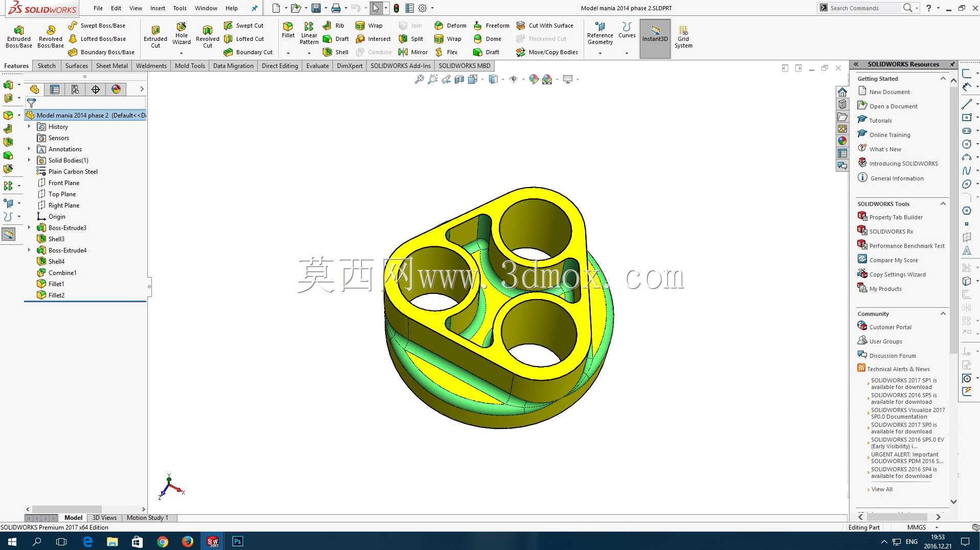Click View All news link
980x550 pixels.
click(882, 489)
